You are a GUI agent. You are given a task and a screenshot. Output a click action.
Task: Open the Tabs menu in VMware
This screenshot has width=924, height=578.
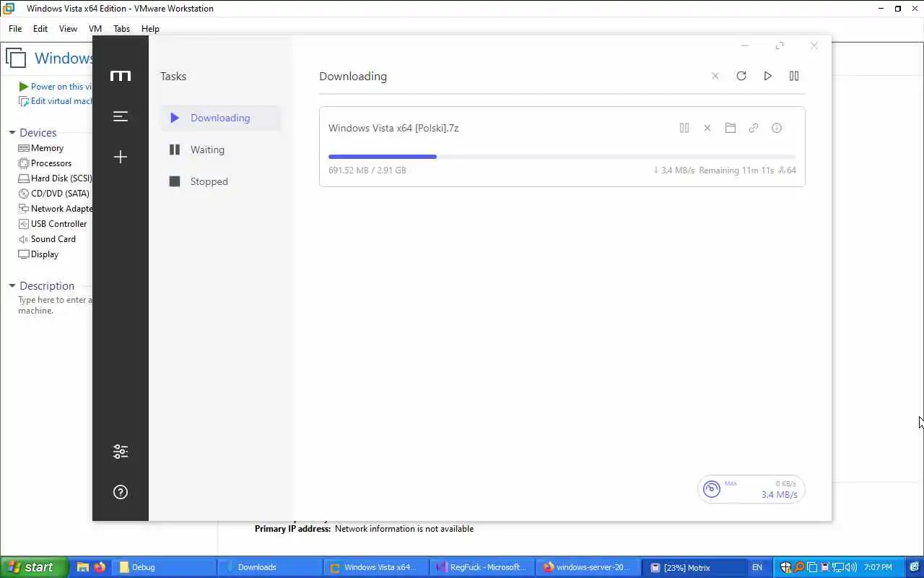[121, 29]
